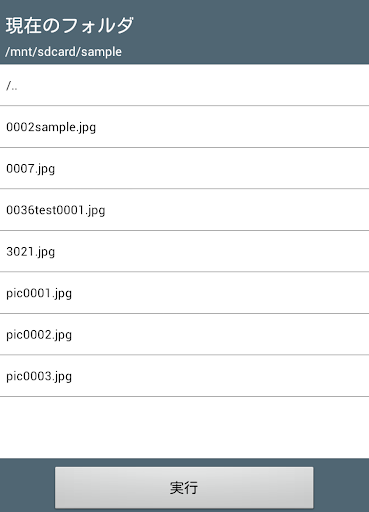The height and width of the screenshot is (512, 369).
Task: Navigate to the parent directory entry
Action: tap(184, 85)
